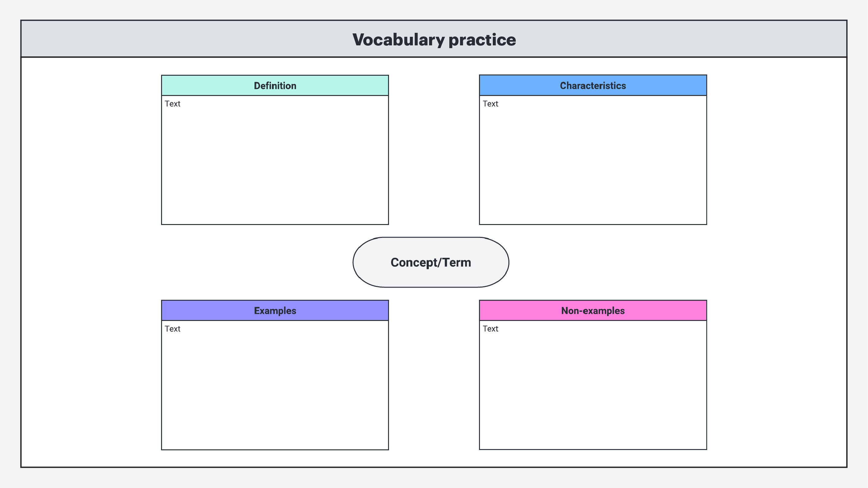Select the Concept/Term pill shape

click(x=431, y=262)
